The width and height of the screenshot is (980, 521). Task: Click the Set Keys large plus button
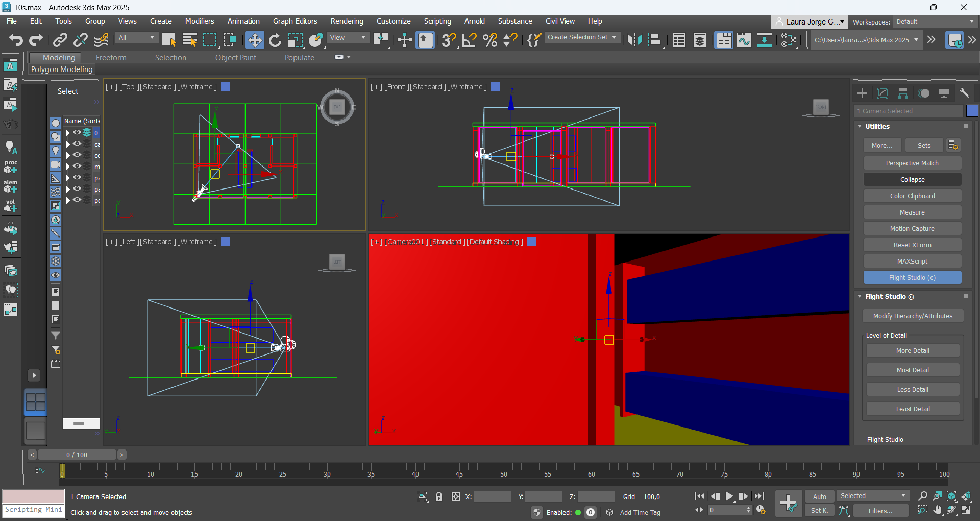click(x=789, y=503)
